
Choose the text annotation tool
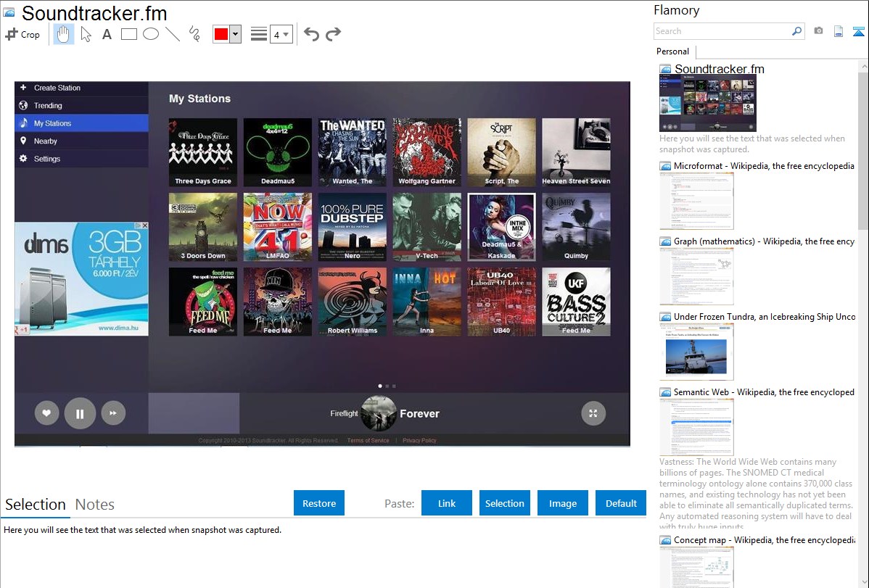107,34
